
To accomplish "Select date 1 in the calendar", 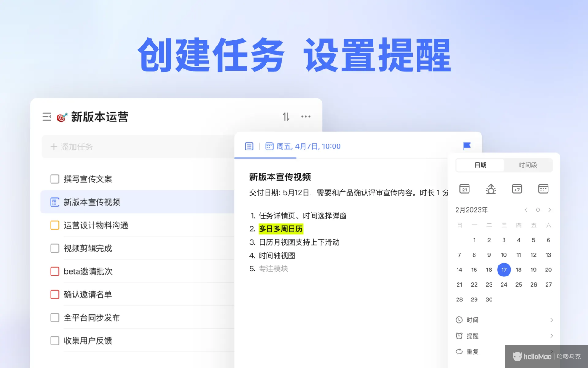I will (x=474, y=240).
